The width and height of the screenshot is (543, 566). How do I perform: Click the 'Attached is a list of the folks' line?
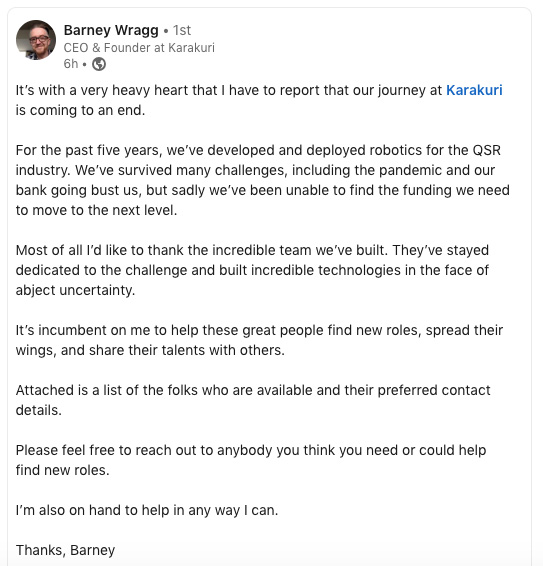click(253, 390)
